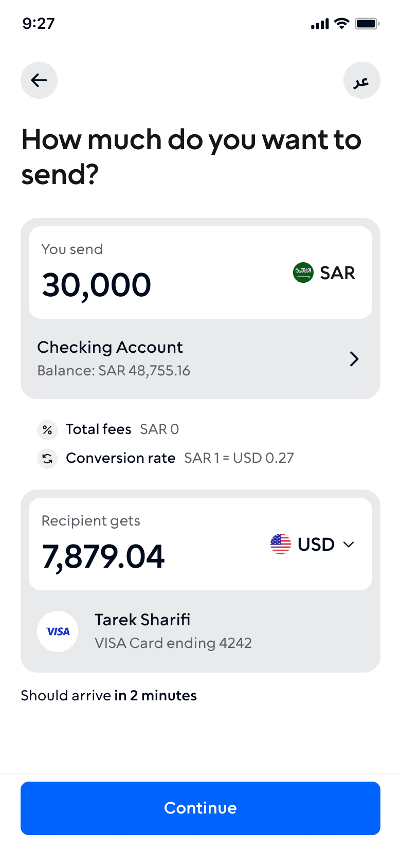Image resolution: width=401 pixels, height=868 pixels.
Task: Tap the Continue button
Action: click(x=200, y=808)
